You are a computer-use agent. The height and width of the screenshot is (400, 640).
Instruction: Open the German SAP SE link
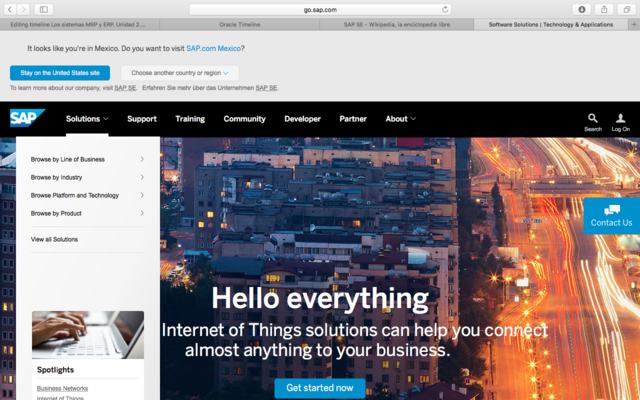266,88
